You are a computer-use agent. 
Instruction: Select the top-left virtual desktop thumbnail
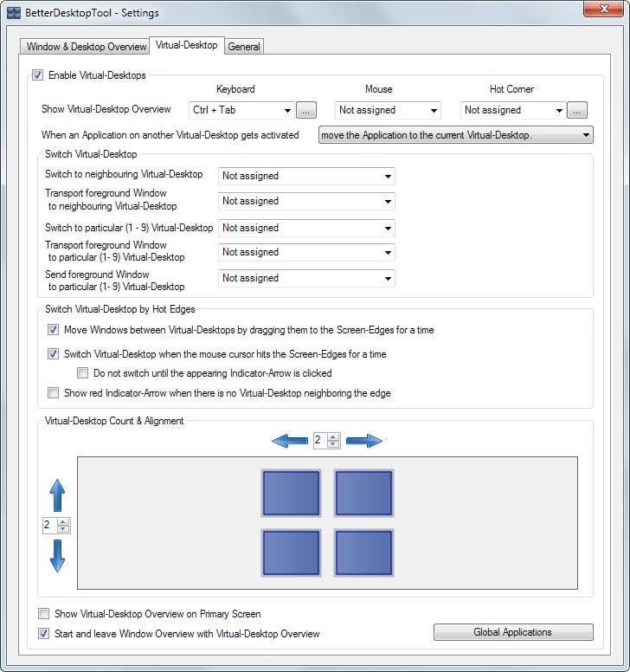coord(292,493)
